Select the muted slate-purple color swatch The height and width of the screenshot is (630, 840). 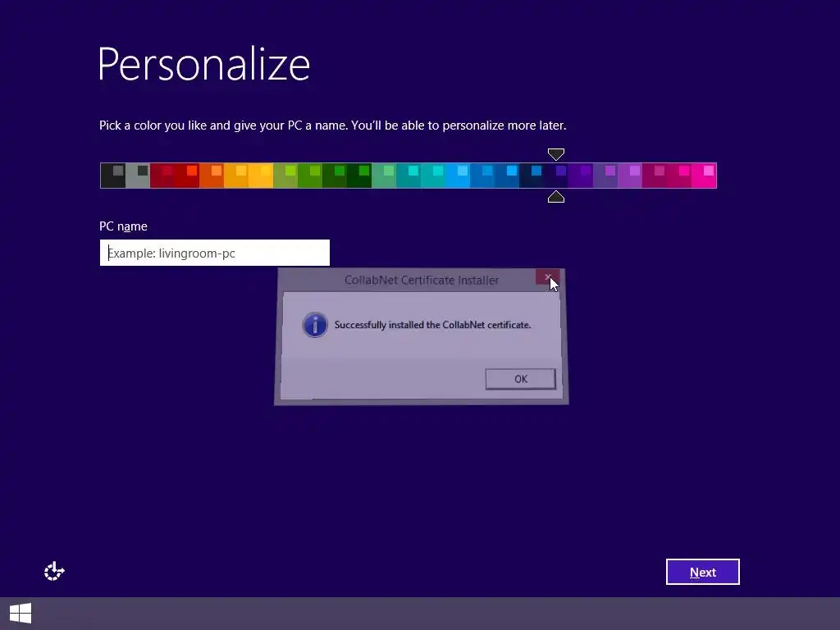point(606,176)
